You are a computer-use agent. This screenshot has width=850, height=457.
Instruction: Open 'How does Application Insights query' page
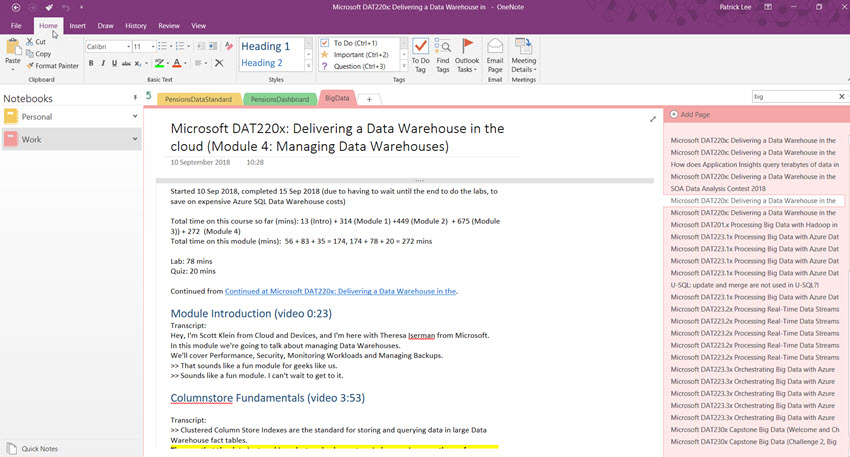(x=754, y=165)
